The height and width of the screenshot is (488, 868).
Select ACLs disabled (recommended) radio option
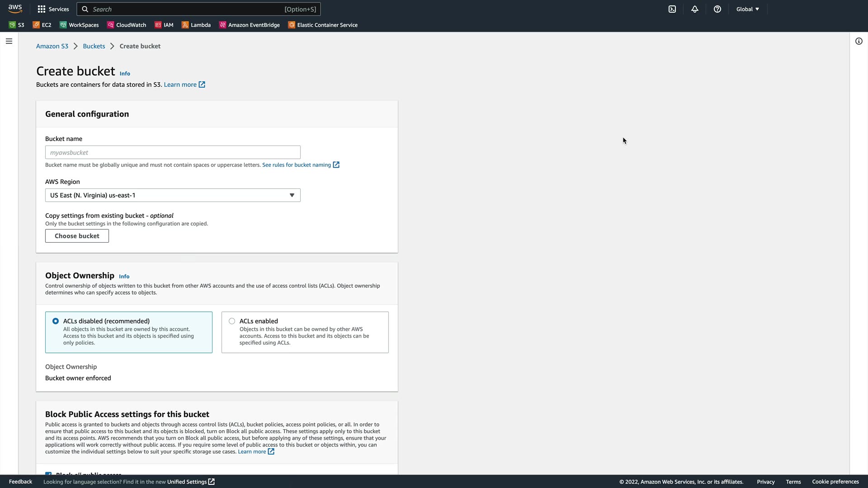point(56,321)
